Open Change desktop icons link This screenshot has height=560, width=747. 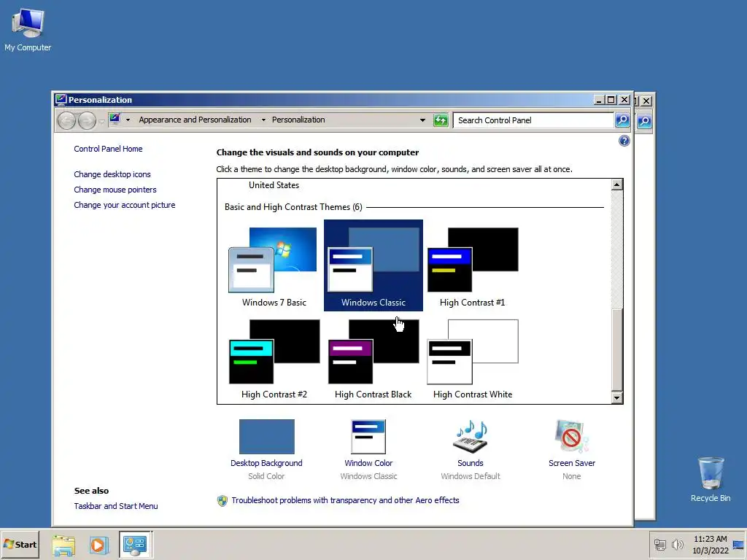(112, 174)
